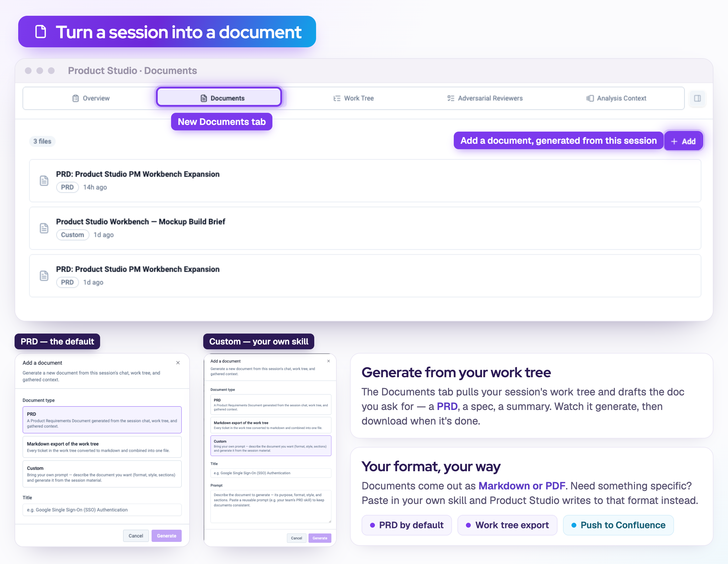Select the Analysis Context tab
728x564 pixels.
(x=616, y=98)
